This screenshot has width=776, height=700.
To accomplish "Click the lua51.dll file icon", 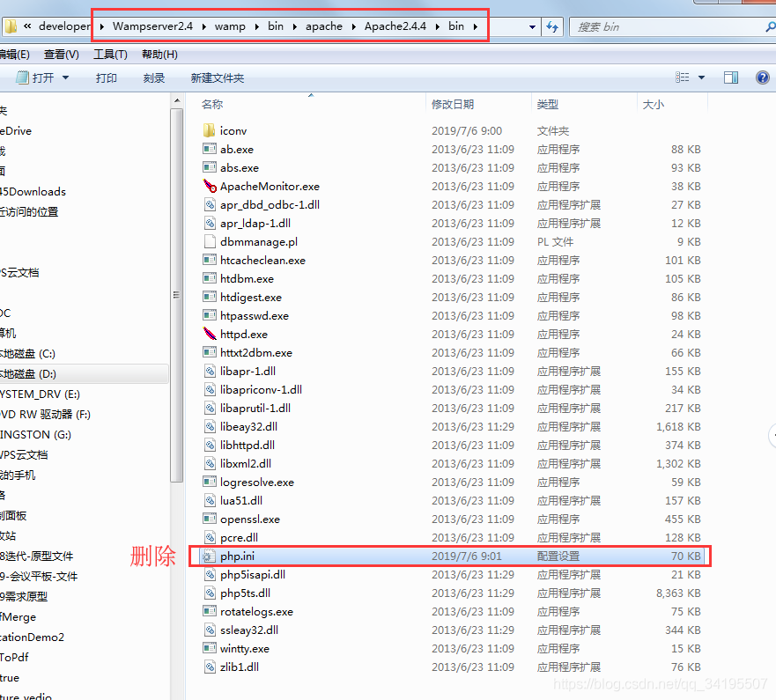I will tap(210, 501).
